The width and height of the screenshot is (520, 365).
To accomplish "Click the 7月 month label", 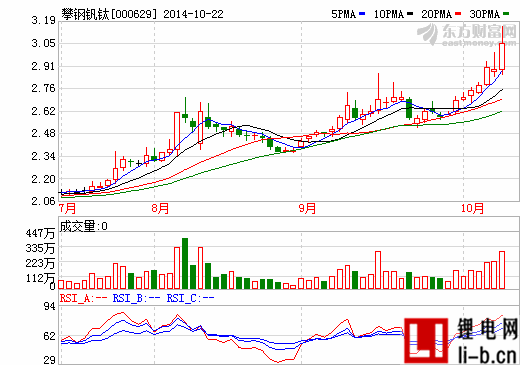I will click(68, 208).
